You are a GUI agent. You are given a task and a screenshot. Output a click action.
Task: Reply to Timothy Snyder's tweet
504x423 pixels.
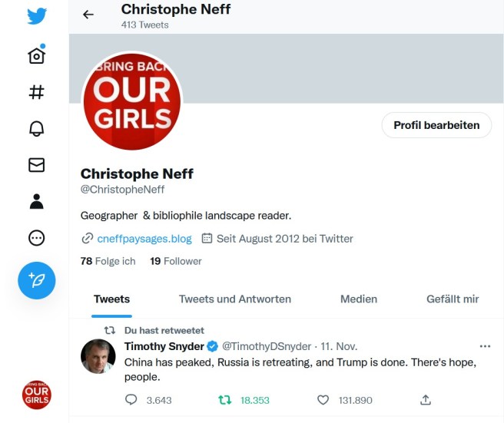(131, 400)
